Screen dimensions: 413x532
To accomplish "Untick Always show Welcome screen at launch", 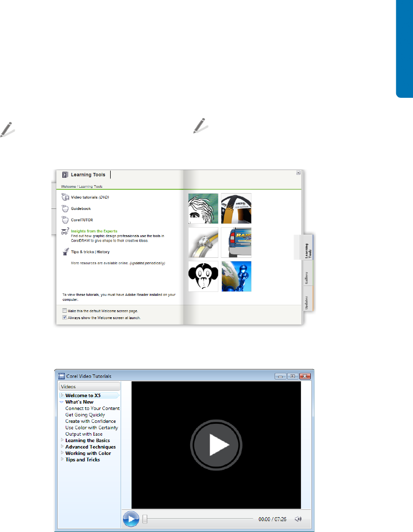I will click(65, 318).
